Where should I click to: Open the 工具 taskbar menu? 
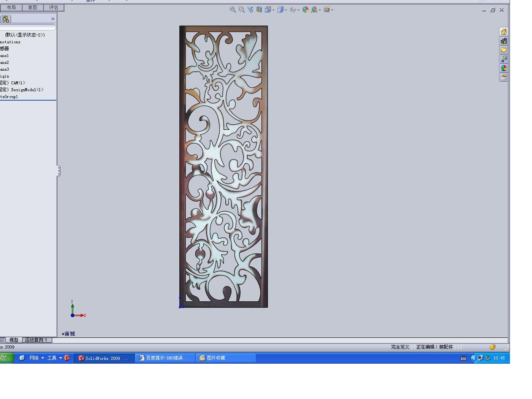[x=54, y=358]
